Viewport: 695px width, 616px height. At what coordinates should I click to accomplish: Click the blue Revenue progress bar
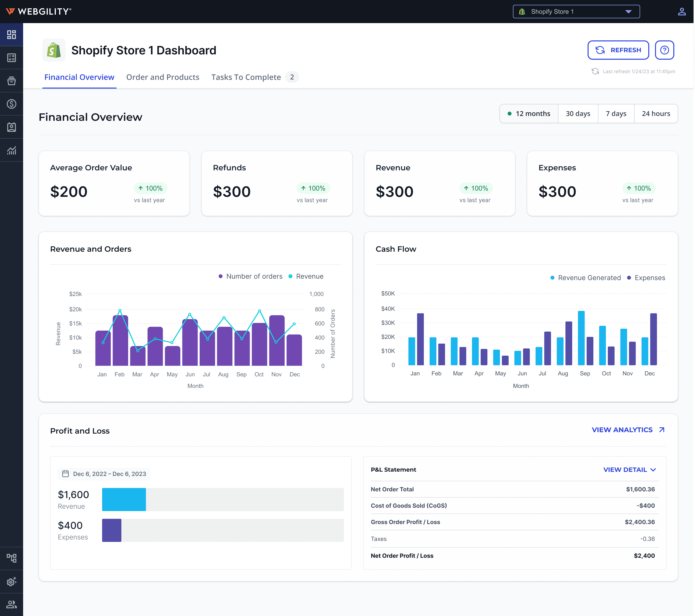pyautogui.click(x=124, y=500)
